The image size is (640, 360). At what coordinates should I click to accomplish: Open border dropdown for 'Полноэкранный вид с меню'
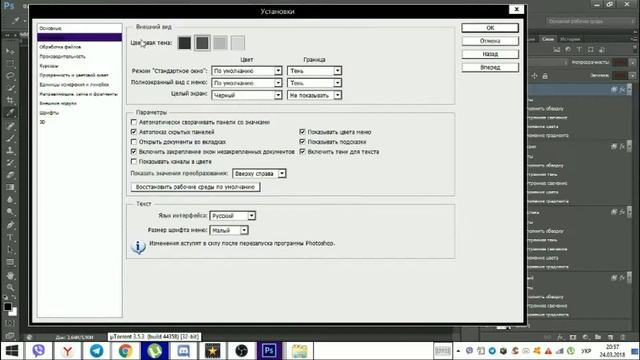pos(314,83)
